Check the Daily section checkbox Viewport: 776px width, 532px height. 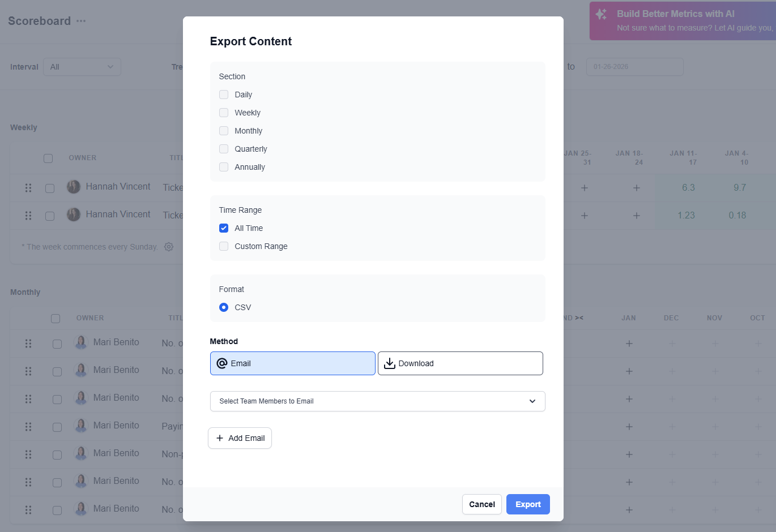[x=224, y=95]
